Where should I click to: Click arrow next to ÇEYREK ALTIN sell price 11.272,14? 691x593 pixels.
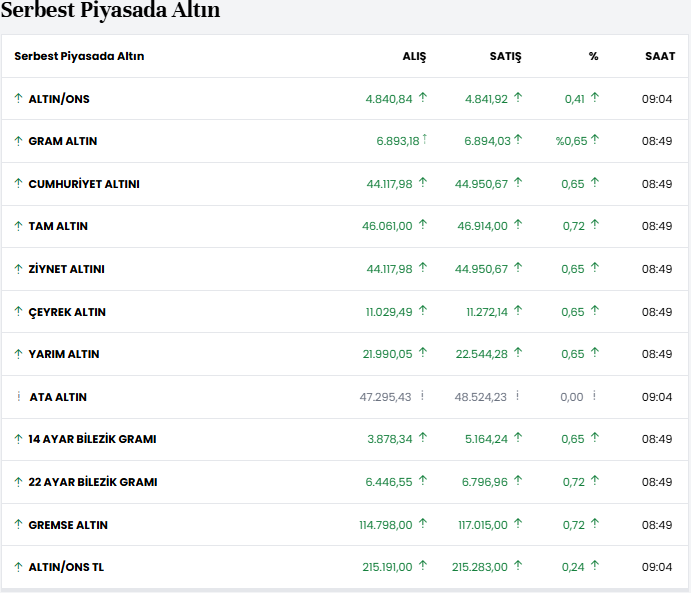coord(518,311)
